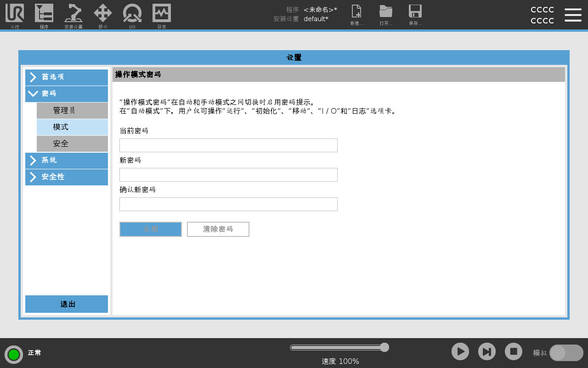Click the Open (打开) folder icon

[x=386, y=12]
